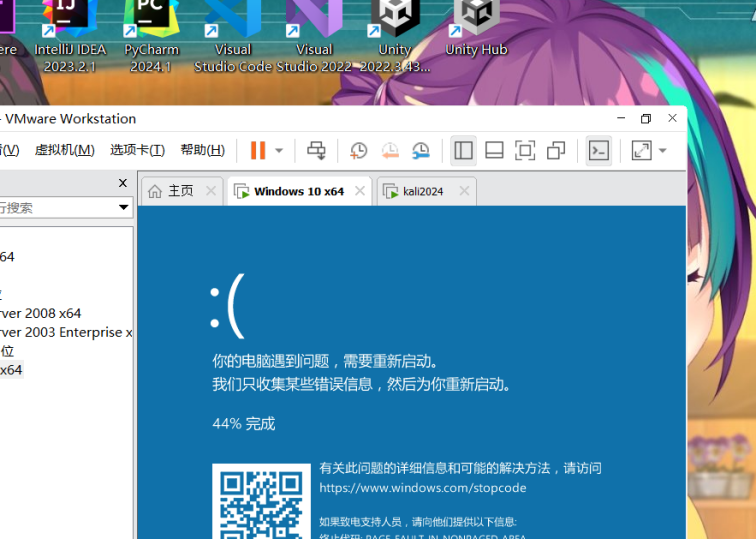Close the library side panel
The width and height of the screenshot is (756, 539).
pyautogui.click(x=123, y=183)
